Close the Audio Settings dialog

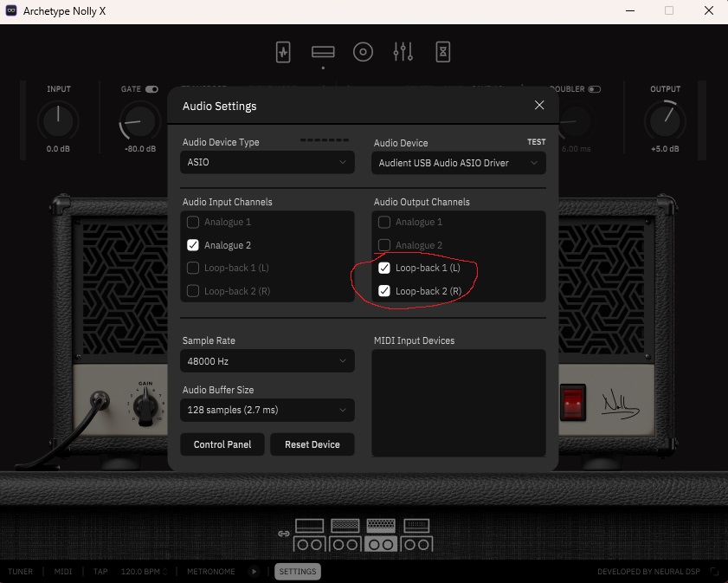[539, 105]
